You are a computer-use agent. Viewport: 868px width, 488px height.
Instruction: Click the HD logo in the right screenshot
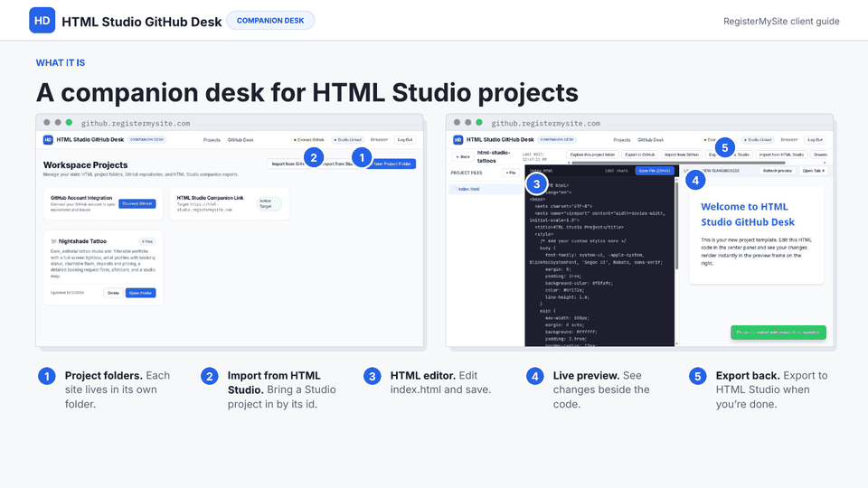pyautogui.click(x=458, y=140)
